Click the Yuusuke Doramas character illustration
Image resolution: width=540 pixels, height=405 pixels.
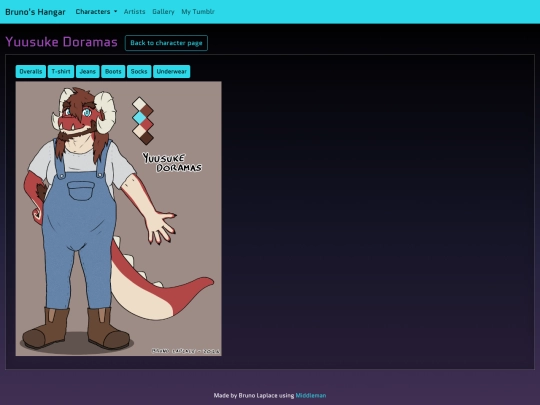[118, 219]
